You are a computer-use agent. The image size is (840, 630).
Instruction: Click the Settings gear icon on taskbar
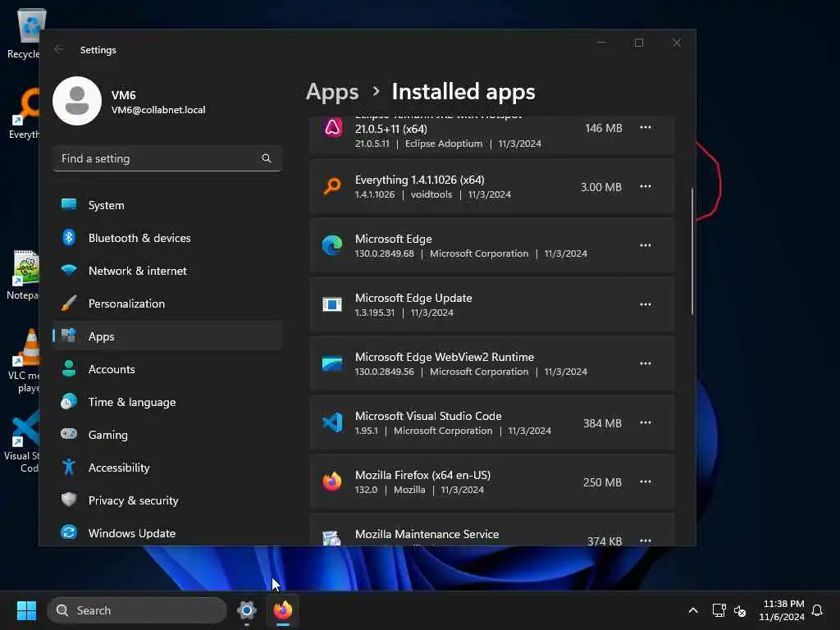pyautogui.click(x=246, y=610)
